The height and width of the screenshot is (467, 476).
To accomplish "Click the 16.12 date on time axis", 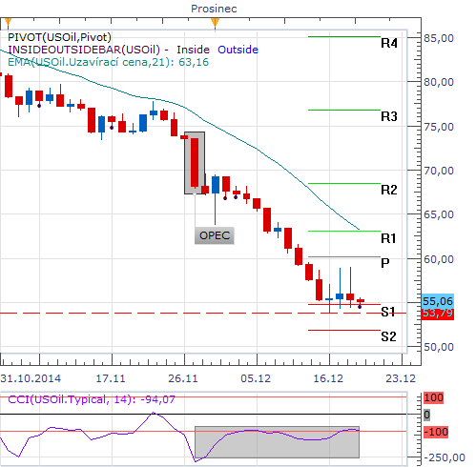I will (x=328, y=378).
